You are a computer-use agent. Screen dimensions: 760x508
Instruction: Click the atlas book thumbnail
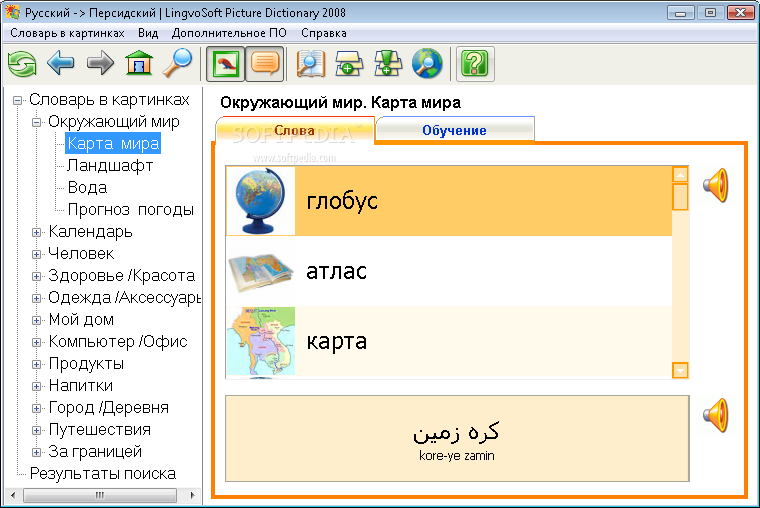261,271
